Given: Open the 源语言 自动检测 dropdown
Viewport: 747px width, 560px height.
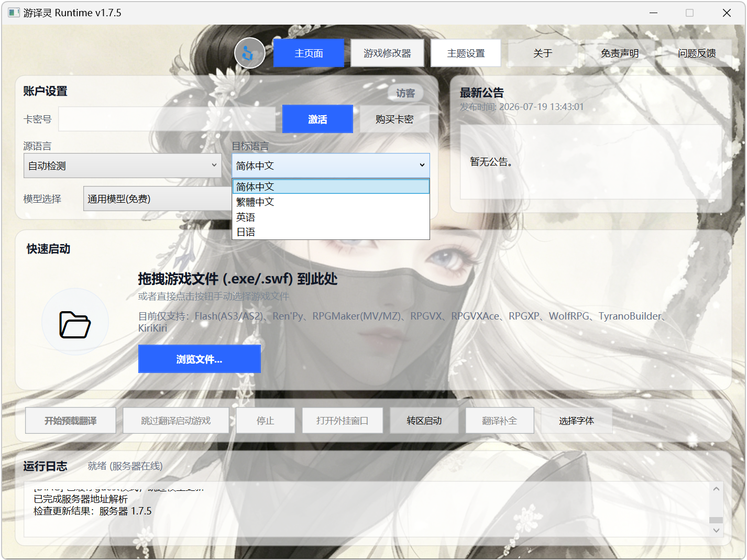Looking at the screenshot, I should (123, 166).
